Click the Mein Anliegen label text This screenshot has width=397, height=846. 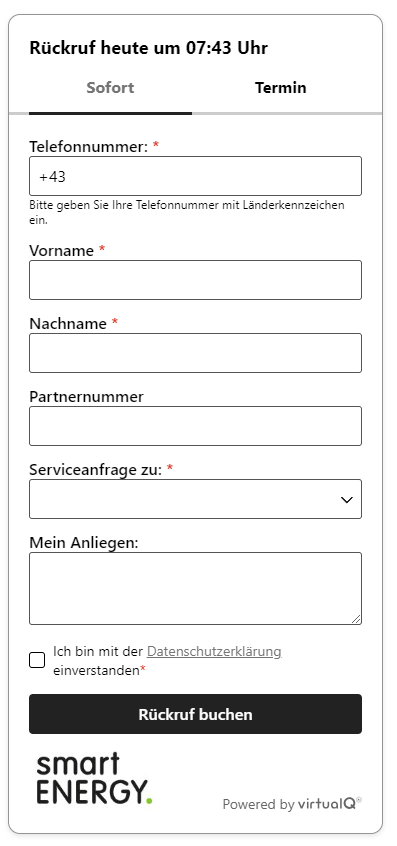(x=84, y=542)
